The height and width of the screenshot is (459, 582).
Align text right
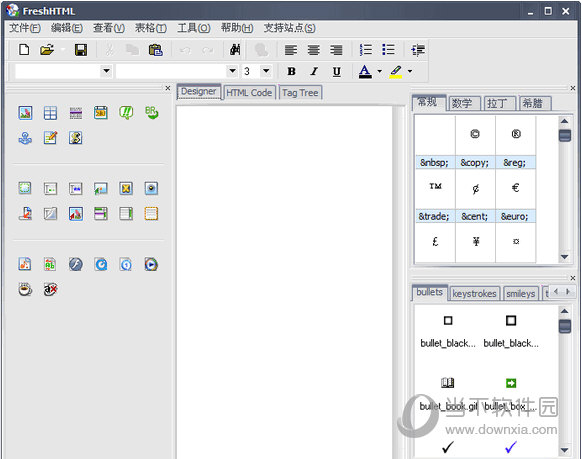click(336, 50)
